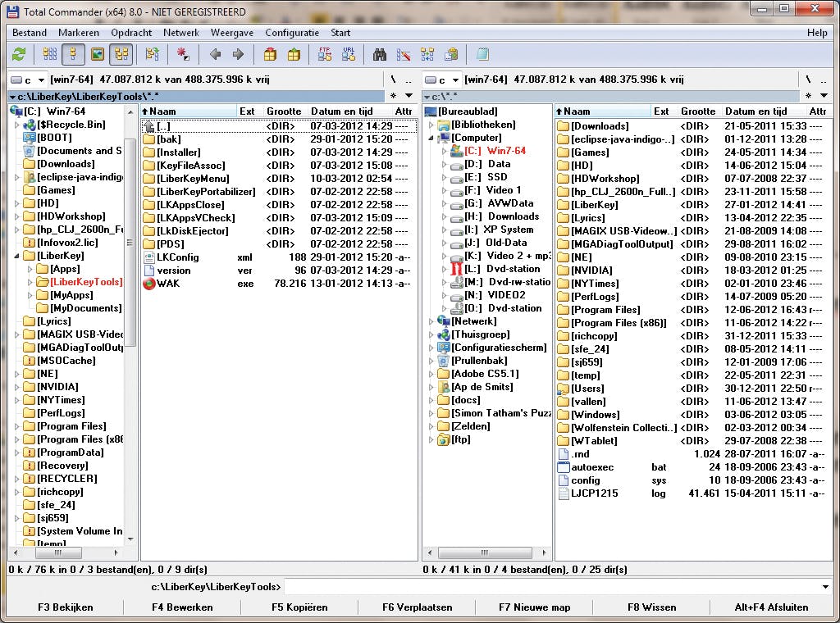Select the autoexec bat file
Screen dimensions: 840x623
(693, 467)
